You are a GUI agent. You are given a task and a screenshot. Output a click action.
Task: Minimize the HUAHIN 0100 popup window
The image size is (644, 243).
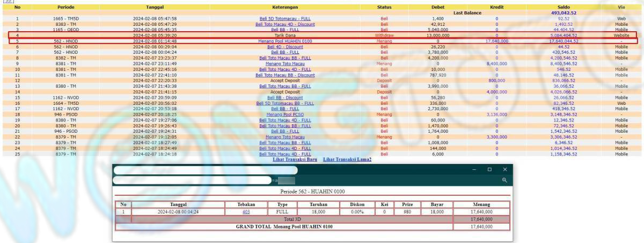point(474,169)
